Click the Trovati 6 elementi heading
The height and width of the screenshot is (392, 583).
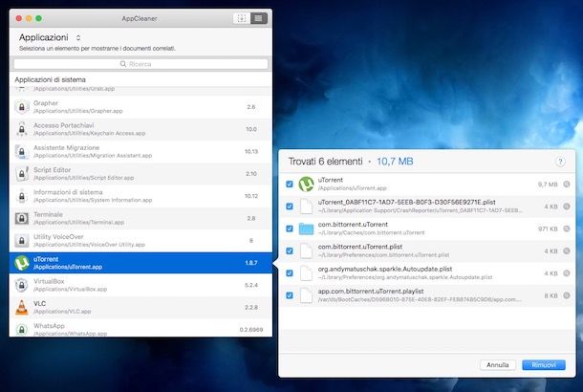325,162
